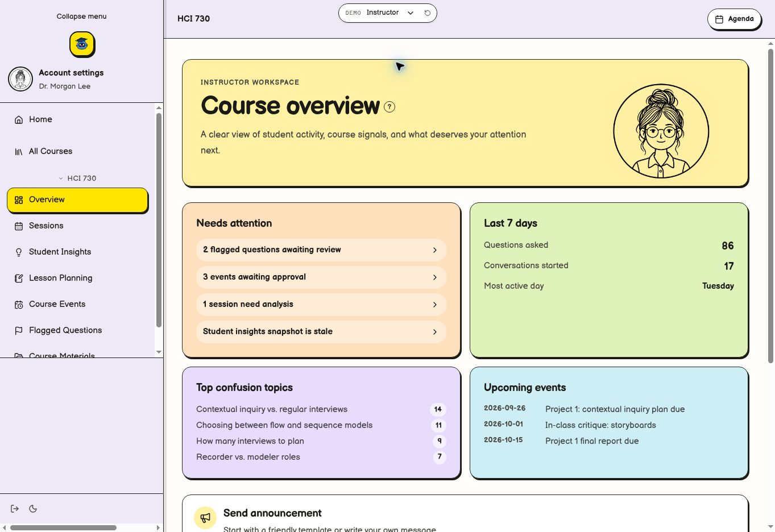This screenshot has height=532, width=775.
Task: Click the Student Insights lightbulb icon
Action: [x=19, y=252]
